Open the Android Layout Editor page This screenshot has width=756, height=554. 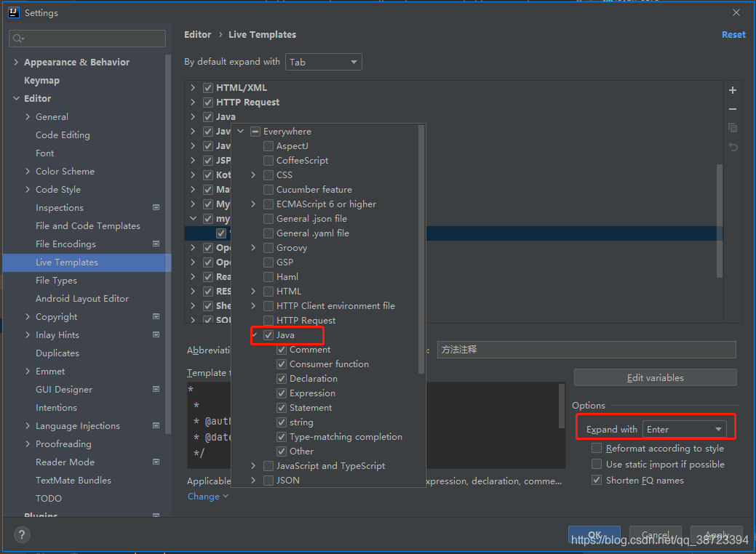coord(82,299)
